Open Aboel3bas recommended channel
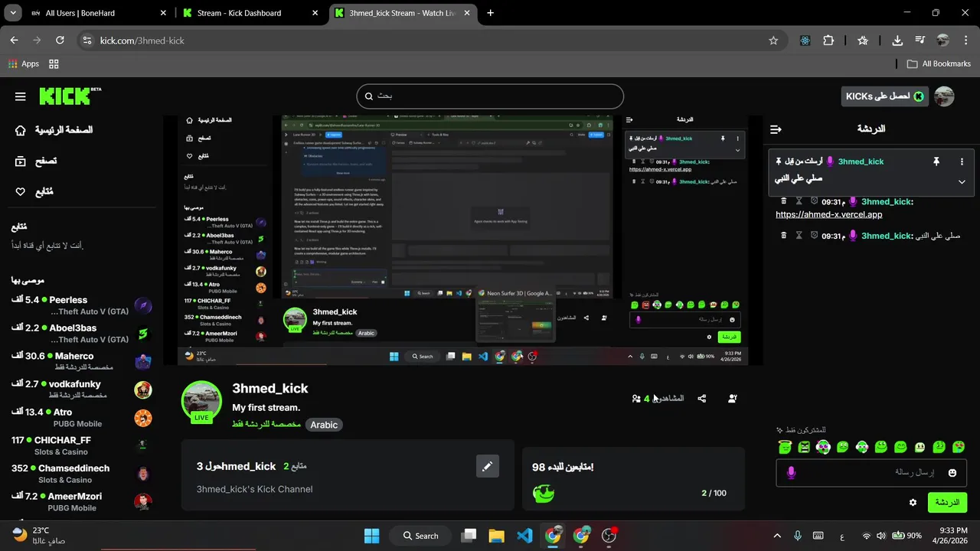The image size is (980, 551). [x=82, y=334]
